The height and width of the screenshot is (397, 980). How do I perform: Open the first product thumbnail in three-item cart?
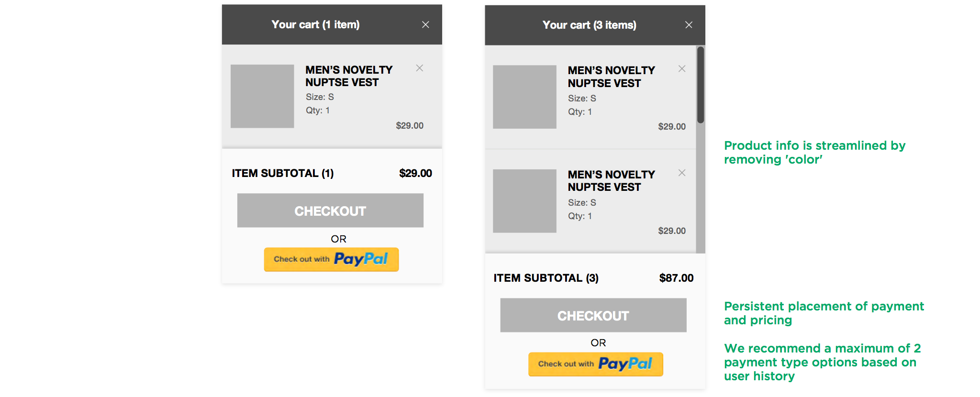click(524, 97)
